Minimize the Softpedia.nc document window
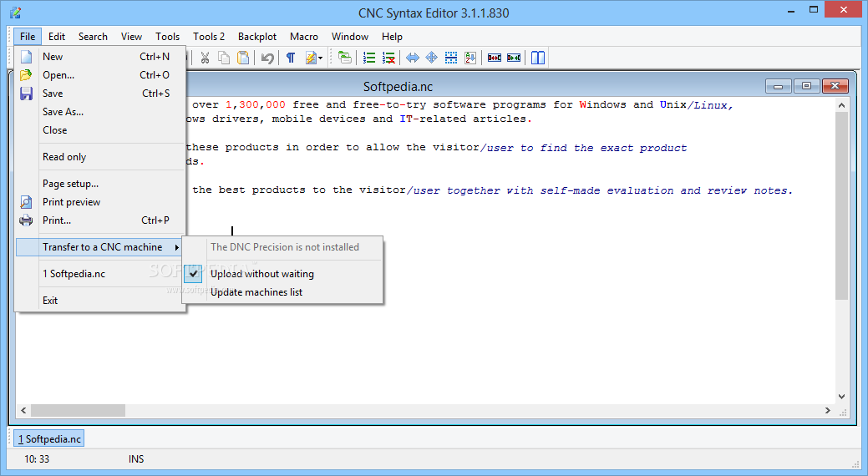Viewport: 868px width, 476px height. pyautogui.click(x=779, y=86)
